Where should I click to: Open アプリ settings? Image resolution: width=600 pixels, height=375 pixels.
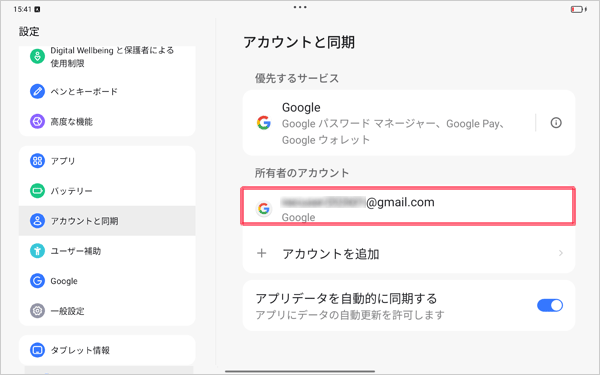click(x=107, y=161)
